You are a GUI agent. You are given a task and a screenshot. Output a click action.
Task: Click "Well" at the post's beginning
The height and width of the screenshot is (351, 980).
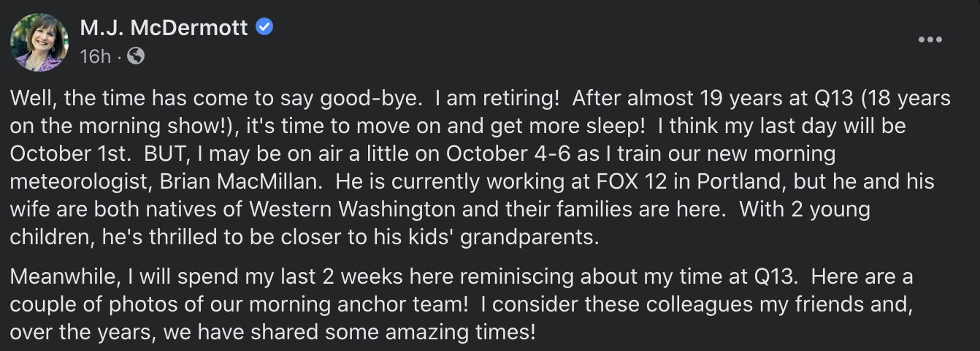click(x=28, y=98)
